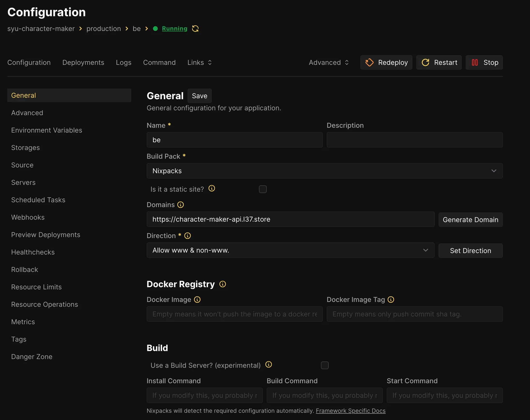Click the Domains info icon
Viewport: 530px width, 420px height.
181,205
